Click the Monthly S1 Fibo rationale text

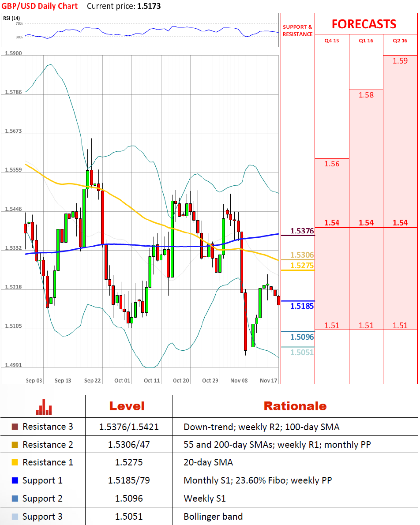(x=258, y=480)
